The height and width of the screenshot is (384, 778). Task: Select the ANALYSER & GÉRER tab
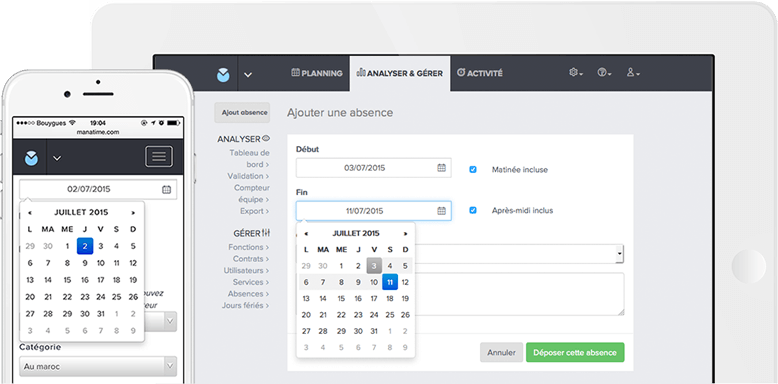pos(399,73)
